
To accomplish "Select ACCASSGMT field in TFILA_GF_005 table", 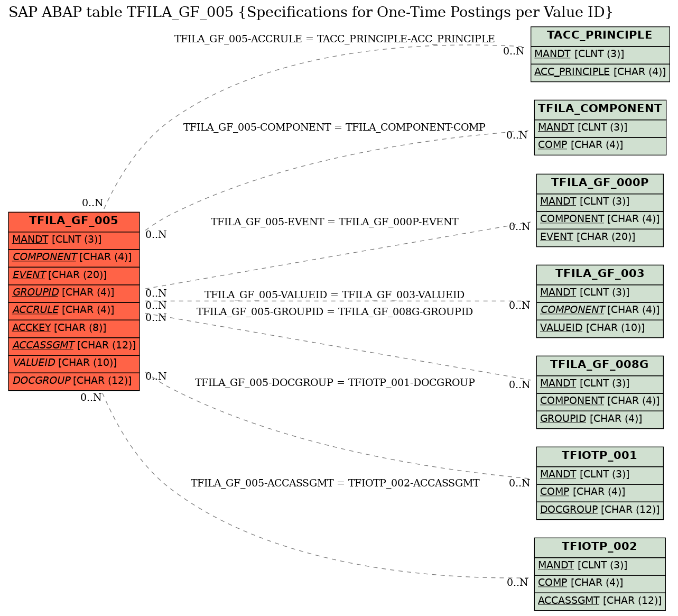I will tap(74, 346).
